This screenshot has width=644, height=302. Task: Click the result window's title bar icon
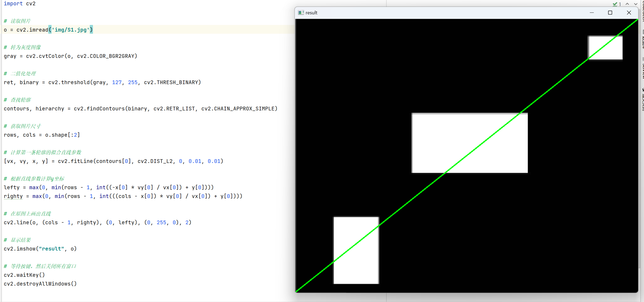click(x=301, y=13)
